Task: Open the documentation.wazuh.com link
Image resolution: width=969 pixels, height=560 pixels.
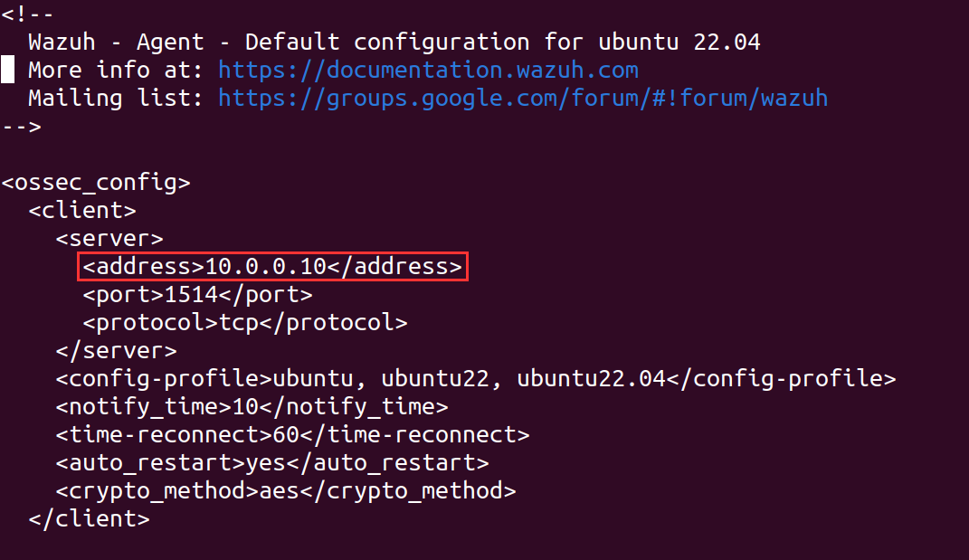Action: point(428,70)
